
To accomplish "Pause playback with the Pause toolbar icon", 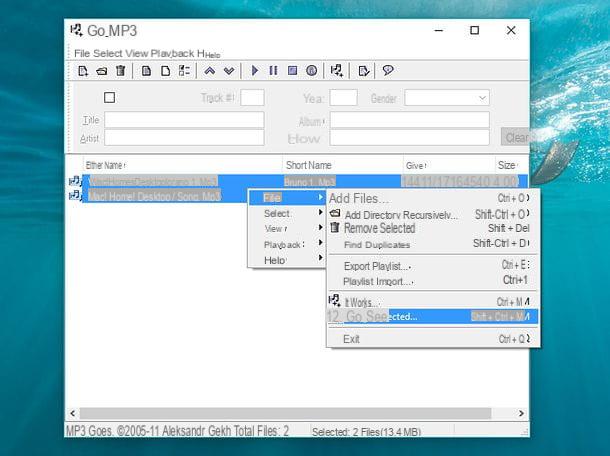I will (x=273, y=71).
